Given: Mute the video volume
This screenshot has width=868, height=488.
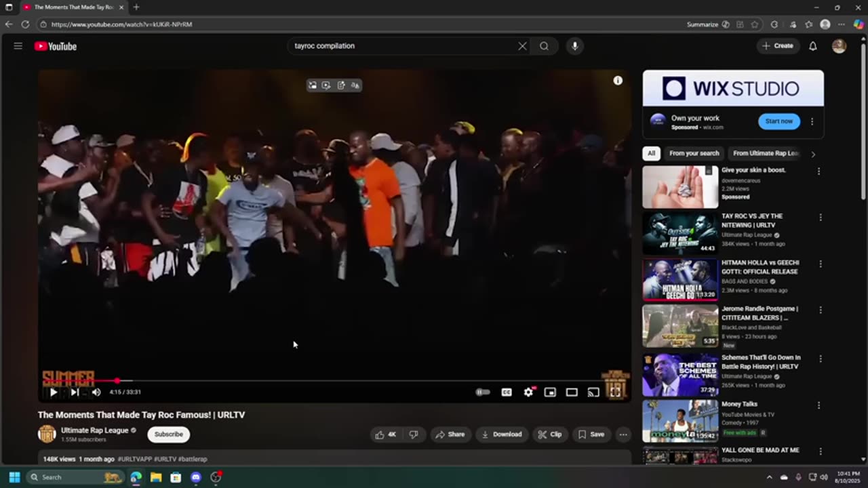Looking at the screenshot, I should [x=96, y=392].
